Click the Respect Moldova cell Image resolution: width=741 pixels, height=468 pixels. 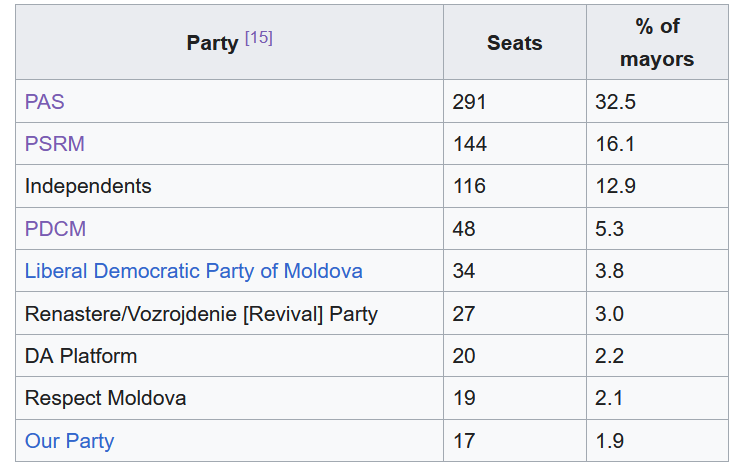coord(105,398)
